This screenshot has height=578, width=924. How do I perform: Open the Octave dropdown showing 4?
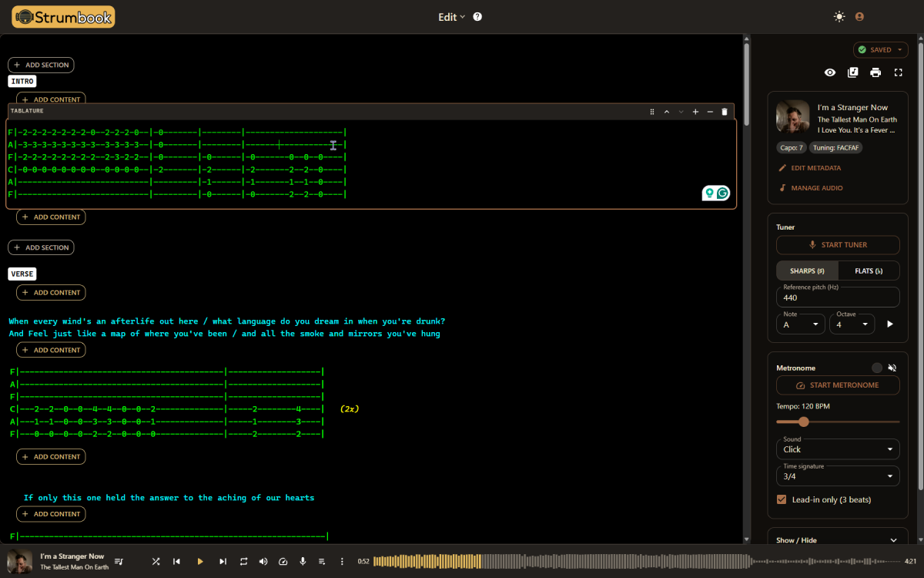pos(852,324)
